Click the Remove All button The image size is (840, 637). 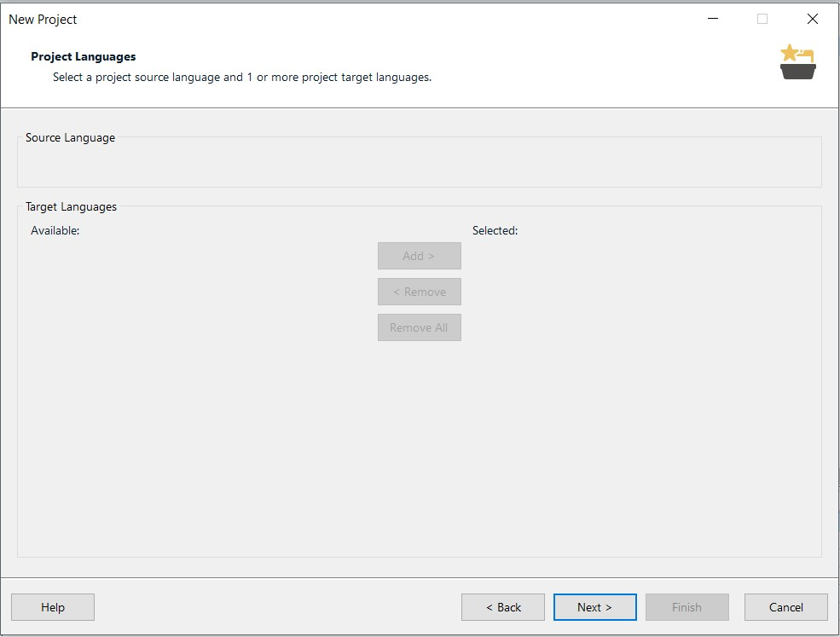click(x=419, y=327)
